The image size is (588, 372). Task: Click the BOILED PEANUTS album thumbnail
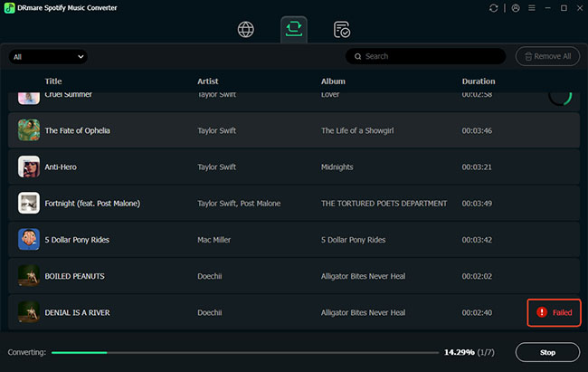(x=29, y=276)
